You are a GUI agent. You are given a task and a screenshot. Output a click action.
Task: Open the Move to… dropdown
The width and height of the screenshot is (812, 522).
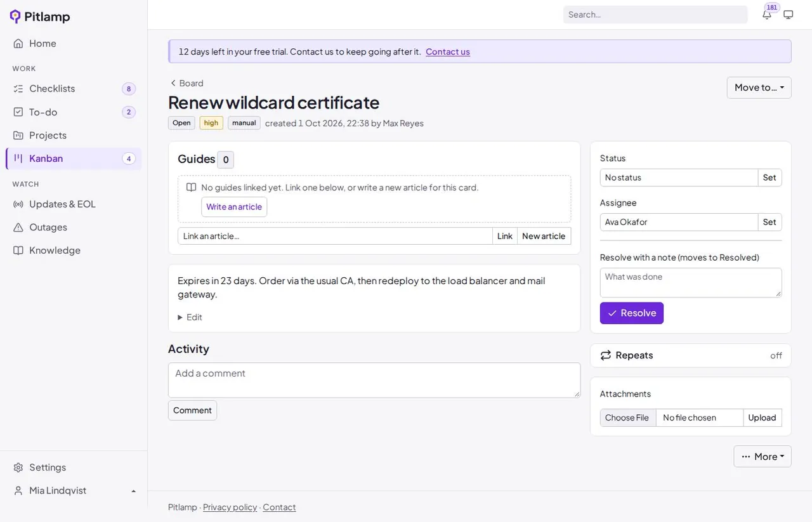tap(759, 88)
